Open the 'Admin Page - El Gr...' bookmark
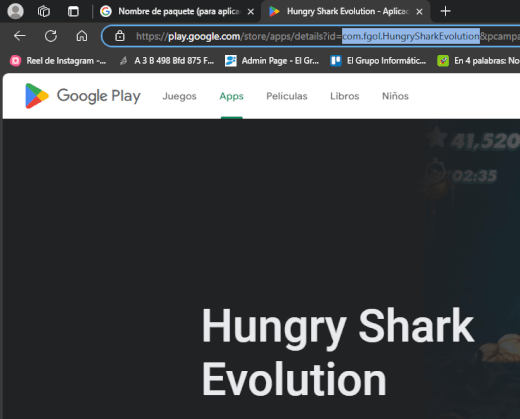The height and width of the screenshot is (419, 520). [272, 61]
